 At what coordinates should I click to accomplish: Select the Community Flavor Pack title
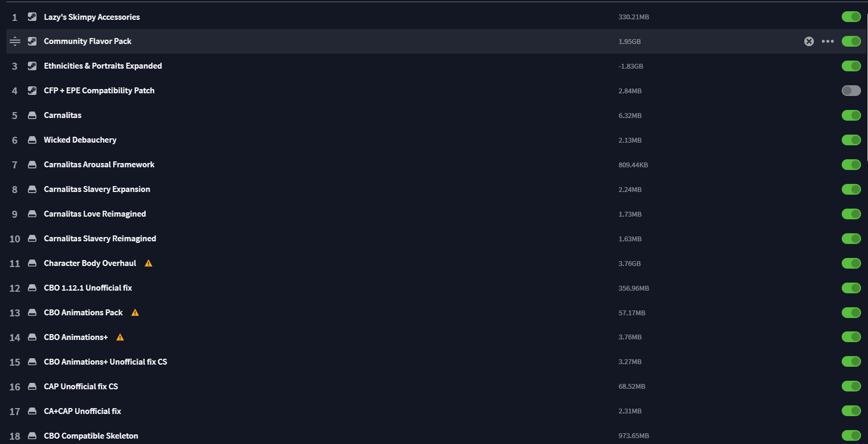click(x=87, y=41)
